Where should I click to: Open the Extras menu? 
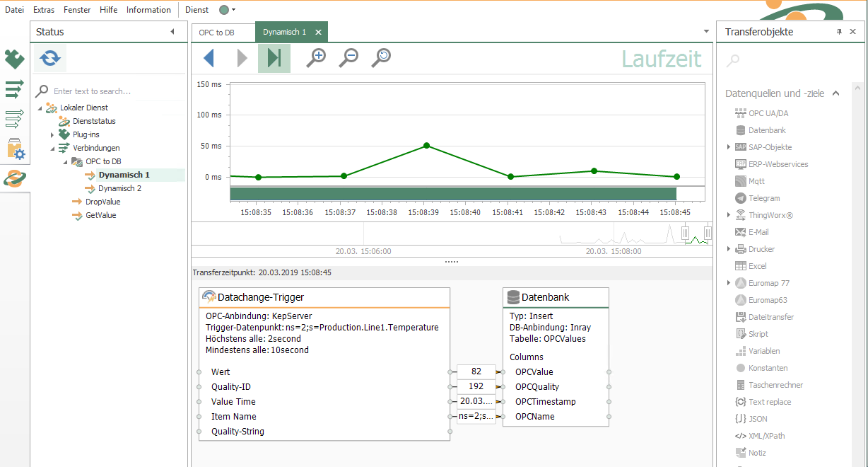point(44,10)
